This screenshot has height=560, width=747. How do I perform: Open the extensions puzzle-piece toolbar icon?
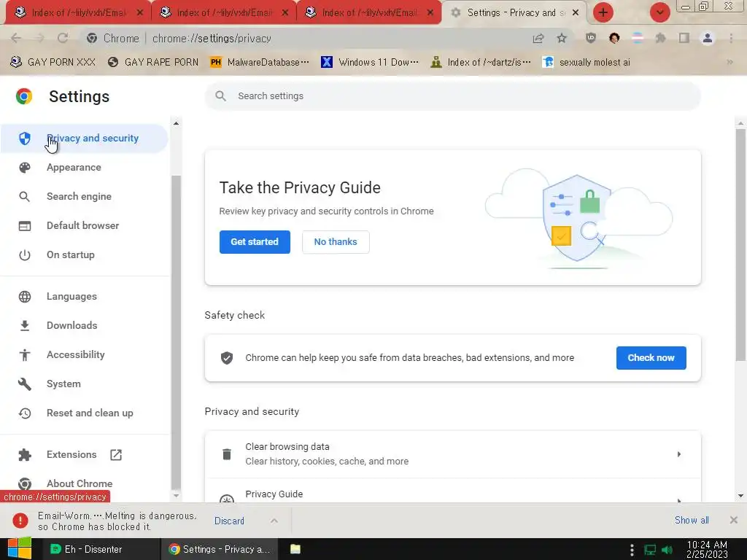(x=660, y=38)
